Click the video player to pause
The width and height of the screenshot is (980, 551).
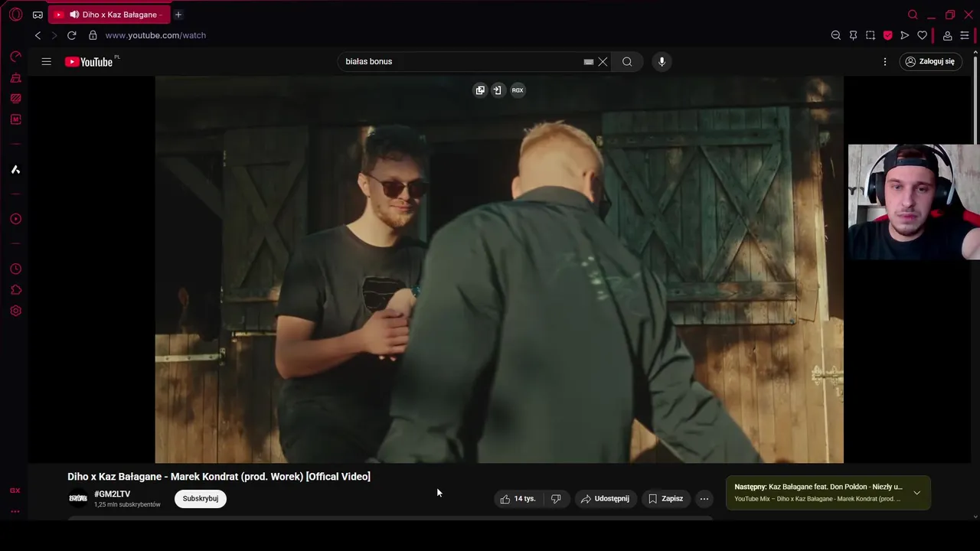(499, 269)
